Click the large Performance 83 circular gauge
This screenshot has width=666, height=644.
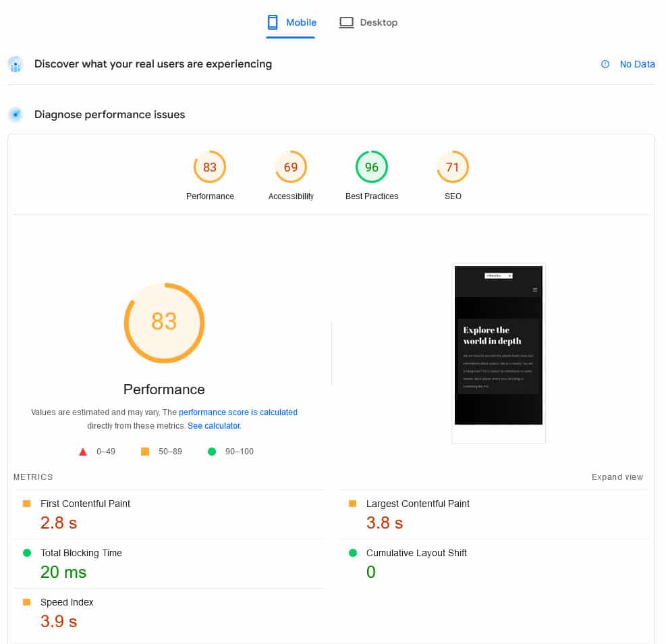tap(164, 322)
